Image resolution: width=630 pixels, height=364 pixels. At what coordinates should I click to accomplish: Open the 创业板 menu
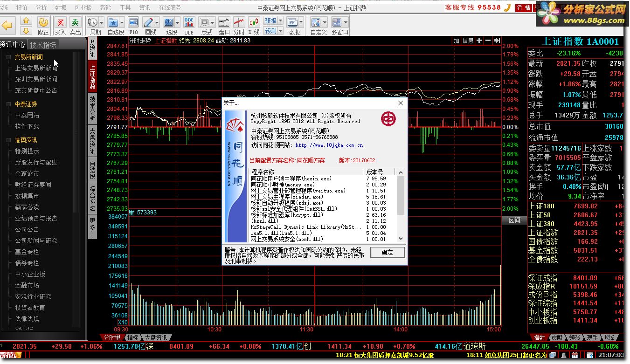(x=83, y=7)
